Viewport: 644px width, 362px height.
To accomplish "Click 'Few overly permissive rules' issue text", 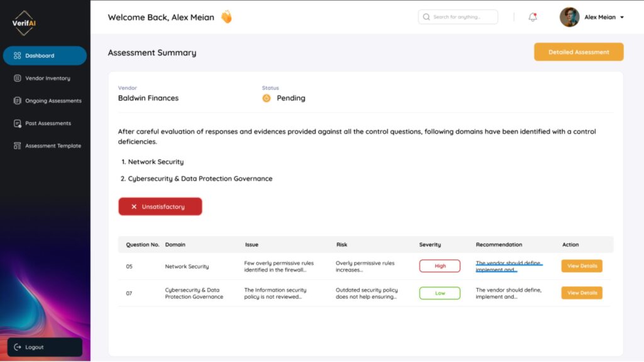I will click(279, 266).
